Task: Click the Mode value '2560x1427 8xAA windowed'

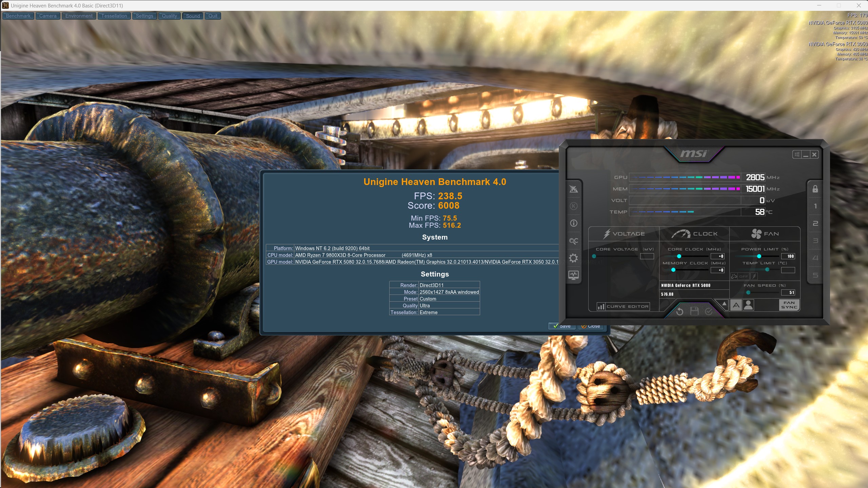Action: tap(449, 292)
